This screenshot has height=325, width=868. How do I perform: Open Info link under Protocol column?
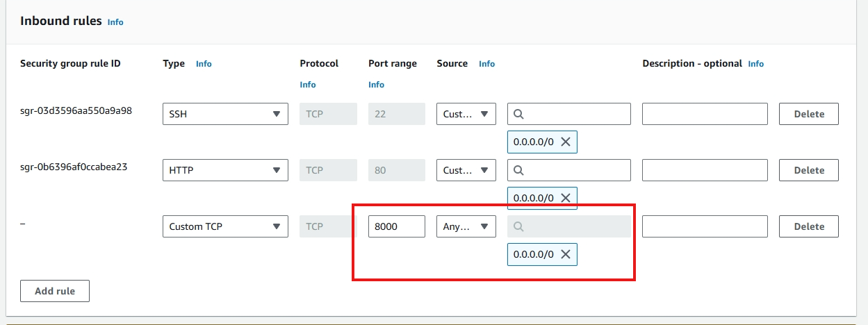[x=308, y=85]
